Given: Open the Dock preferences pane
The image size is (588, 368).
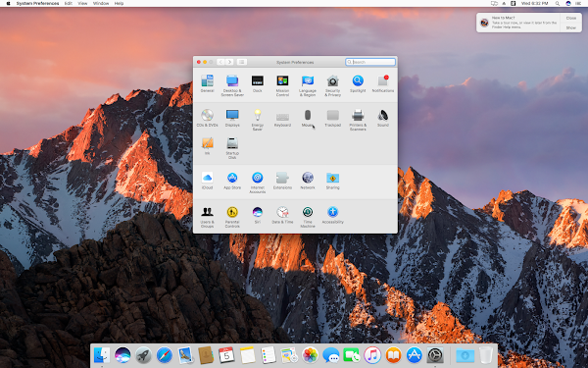Looking at the screenshot, I should [x=257, y=83].
